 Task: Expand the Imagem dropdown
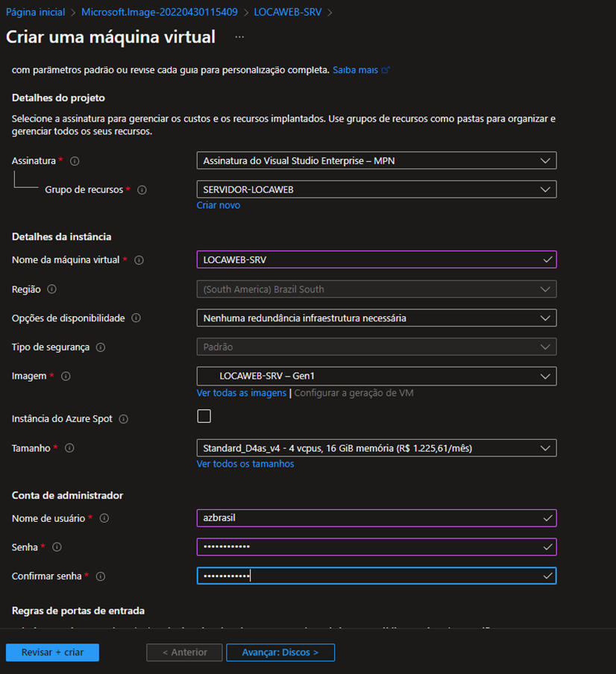[x=376, y=377]
